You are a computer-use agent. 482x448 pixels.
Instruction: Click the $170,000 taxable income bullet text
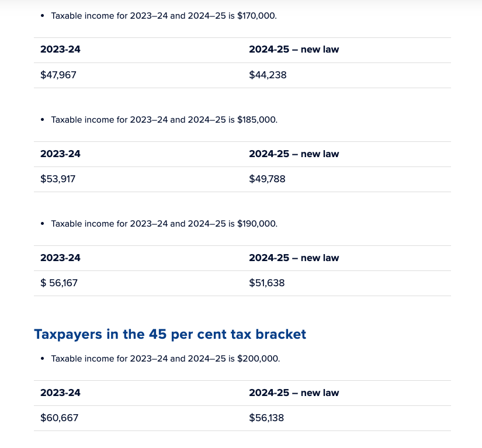[x=164, y=16]
